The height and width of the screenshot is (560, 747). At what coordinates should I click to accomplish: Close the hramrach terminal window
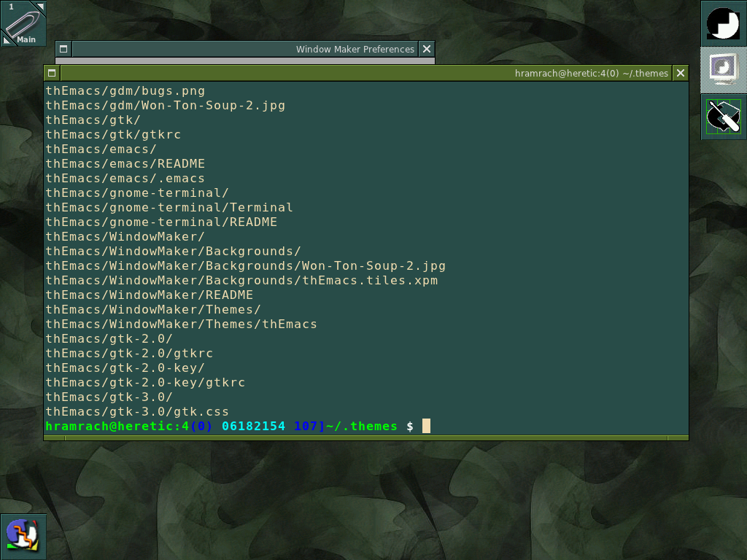(x=681, y=73)
